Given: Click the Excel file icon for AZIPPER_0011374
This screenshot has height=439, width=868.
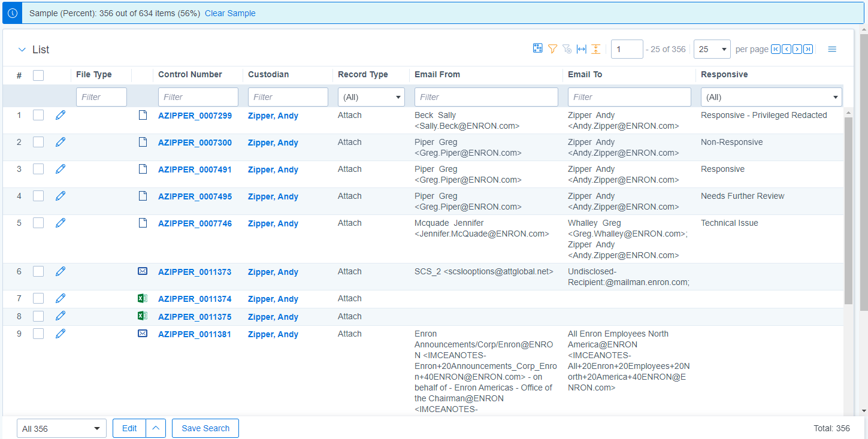Looking at the screenshot, I should coord(143,298).
